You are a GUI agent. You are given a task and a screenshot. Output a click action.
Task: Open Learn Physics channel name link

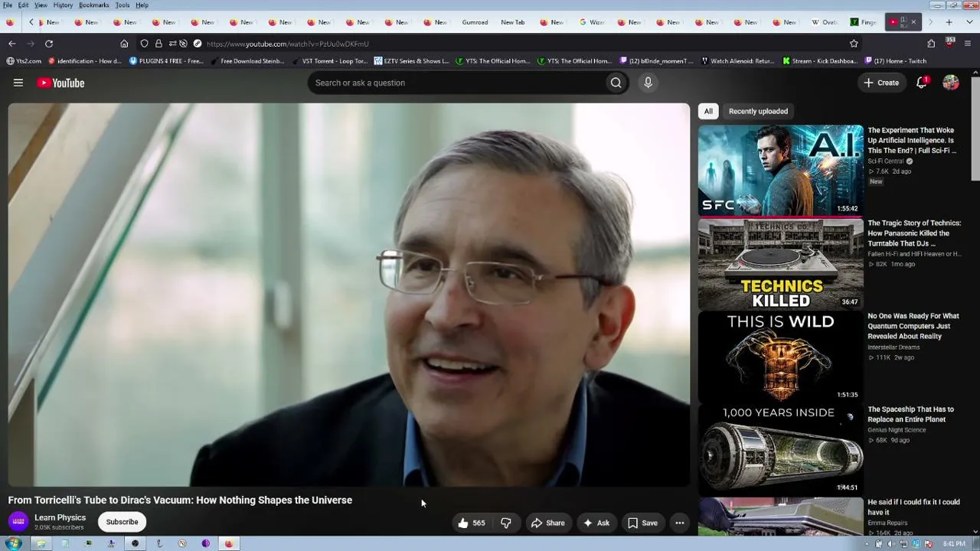tap(60, 517)
